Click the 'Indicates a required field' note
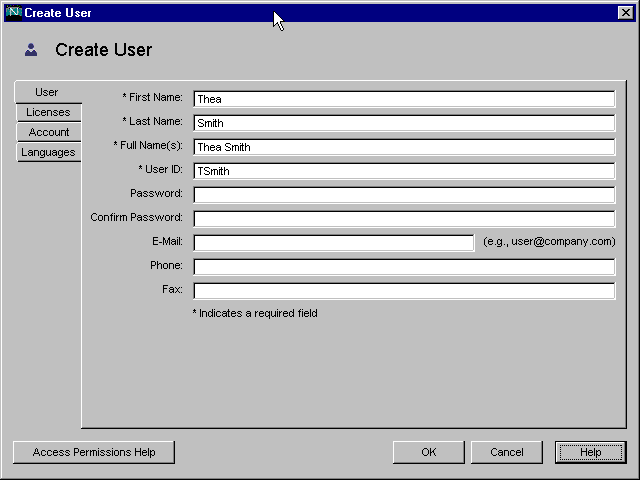640x480 pixels. coord(255,313)
